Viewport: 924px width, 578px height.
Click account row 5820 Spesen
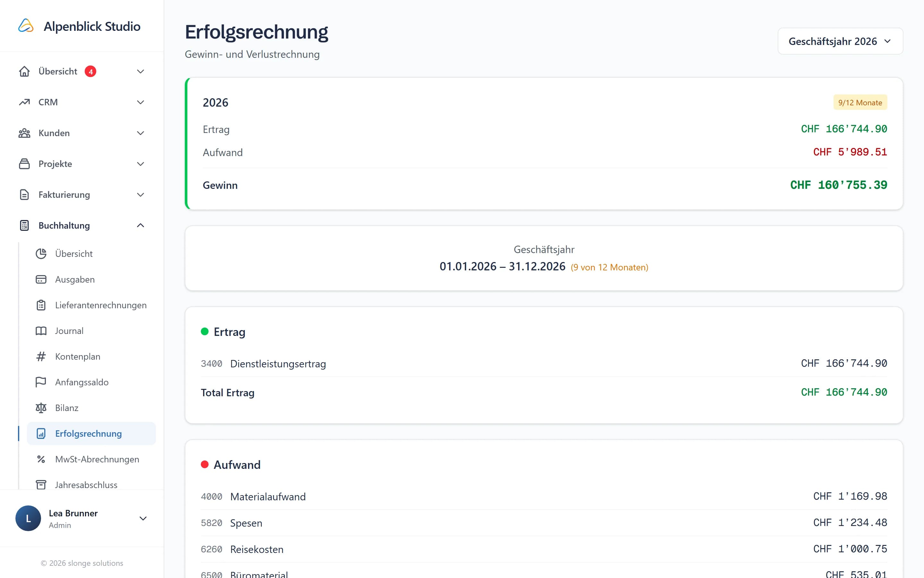544,523
